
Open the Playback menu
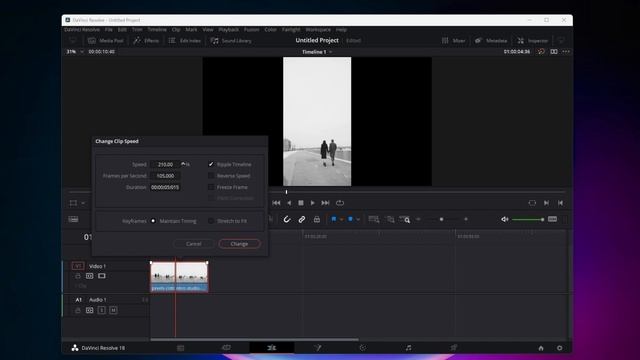coord(229,29)
